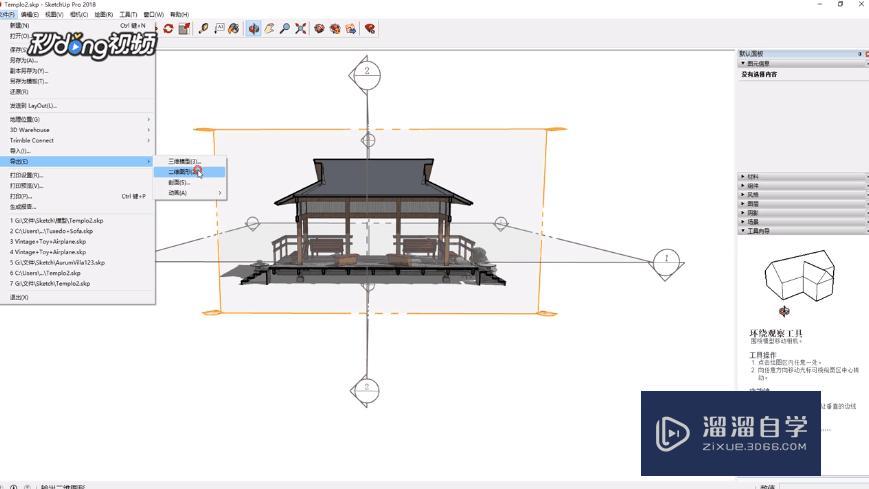Open the 地理位置(G) submenu
The image size is (869, 489).
78,119
